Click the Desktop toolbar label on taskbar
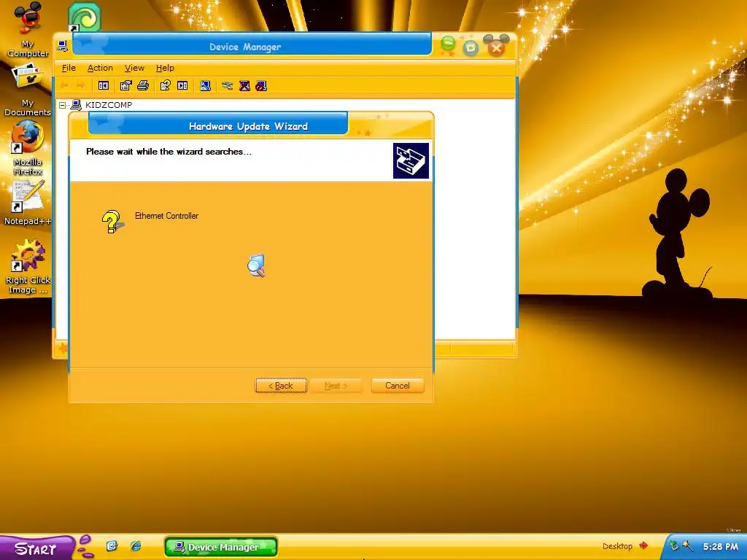This screenshot has height=560, width=747. [x=617, y=546]
